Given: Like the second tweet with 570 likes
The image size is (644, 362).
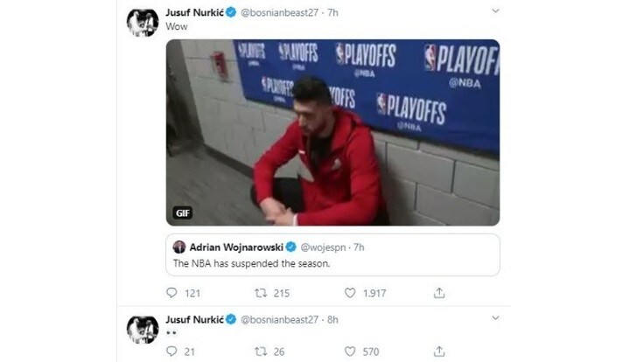Looking at the screenshot, I should [350, 352].
